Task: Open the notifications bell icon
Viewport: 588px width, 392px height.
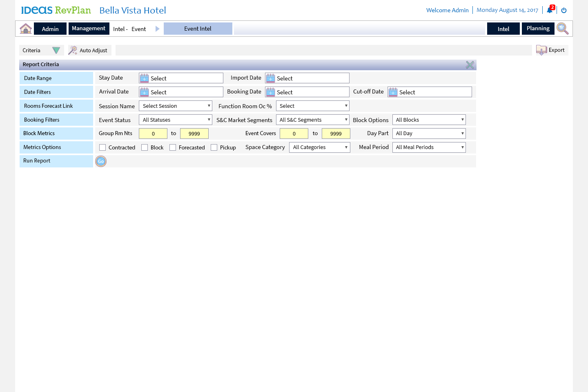Action: (550, 10)
